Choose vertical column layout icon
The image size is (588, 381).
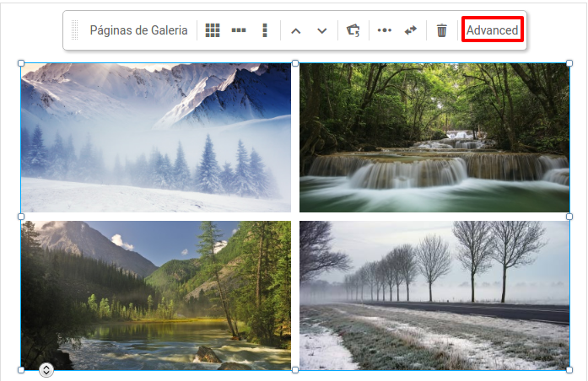click(x=265, y=30)
